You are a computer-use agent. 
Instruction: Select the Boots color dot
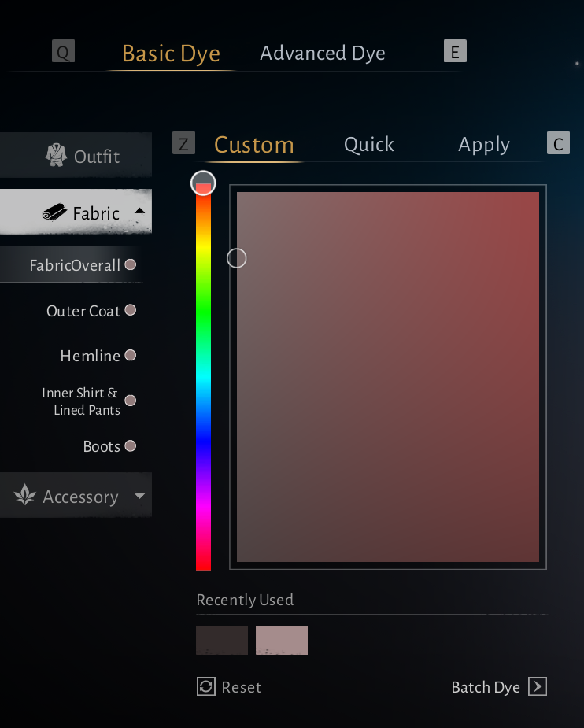(131, 446)
